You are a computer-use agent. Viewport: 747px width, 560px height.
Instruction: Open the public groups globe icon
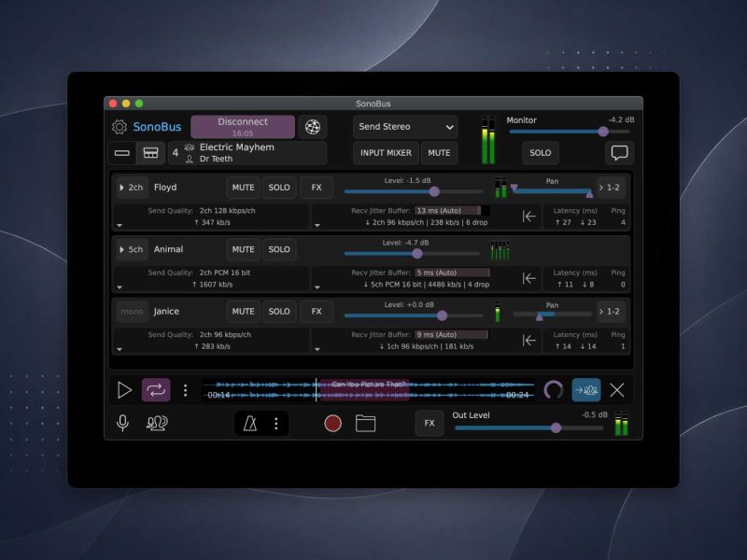(313, 127)
